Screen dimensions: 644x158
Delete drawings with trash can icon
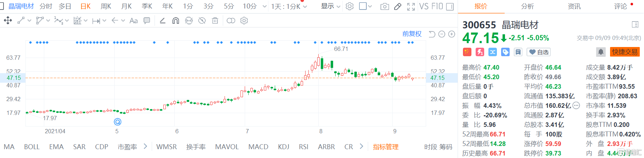215,21
